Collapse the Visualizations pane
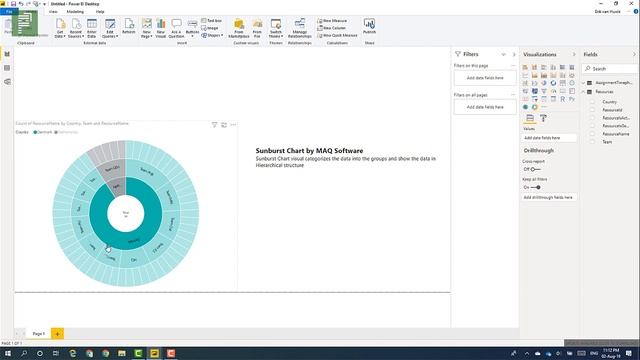This screenshot has height=360, width=640. (x=574, y=54)
